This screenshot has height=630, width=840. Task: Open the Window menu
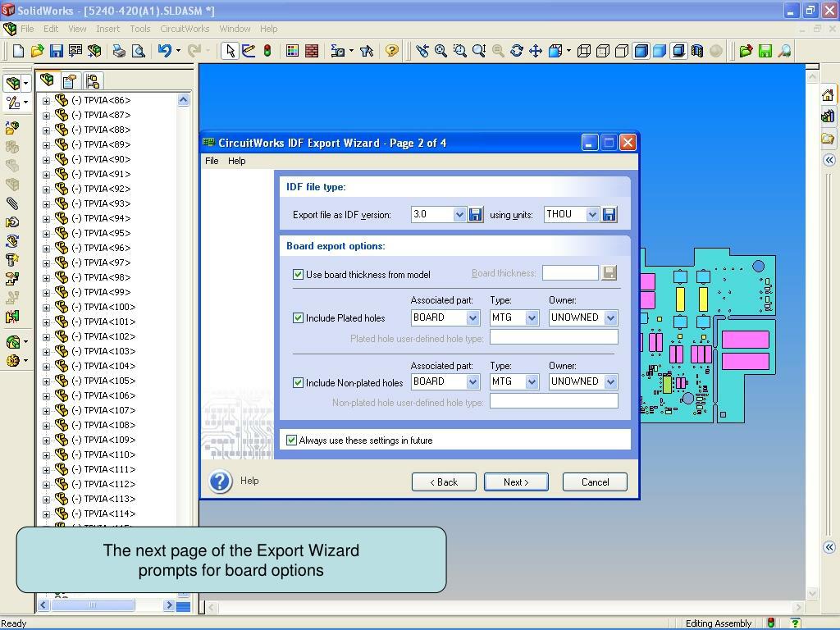tap(235, 29)
